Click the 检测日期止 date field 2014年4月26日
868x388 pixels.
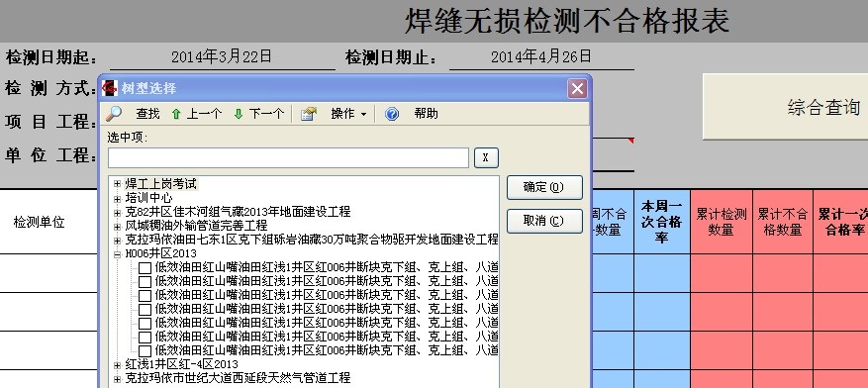point(541,56)
